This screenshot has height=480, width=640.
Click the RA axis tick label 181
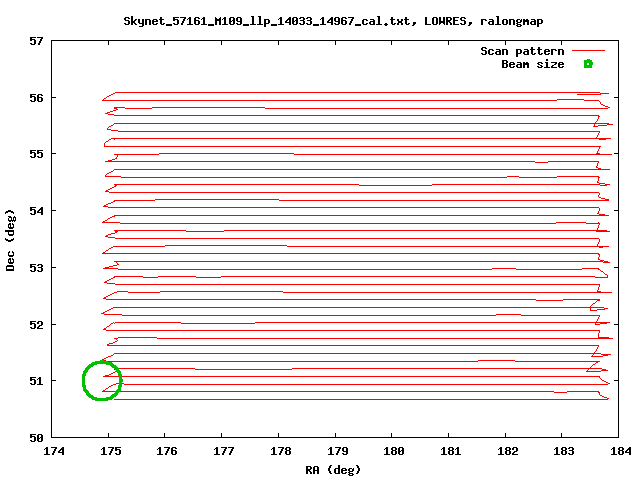pos(451,451)
